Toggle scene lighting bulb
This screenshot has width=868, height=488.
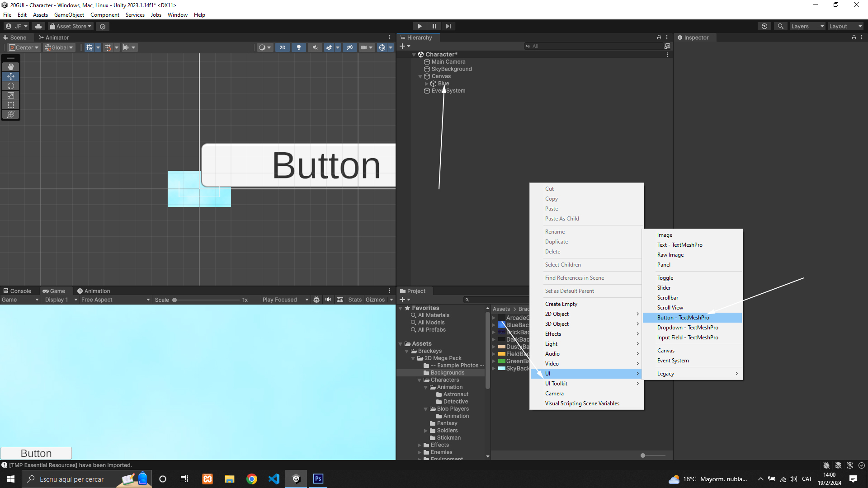(x=299, y=47)
